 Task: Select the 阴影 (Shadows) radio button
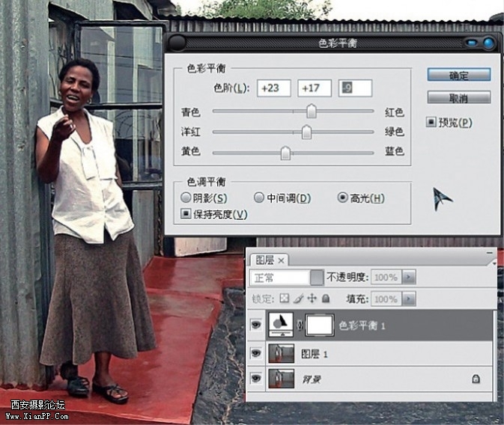click(x=186, y=198)
